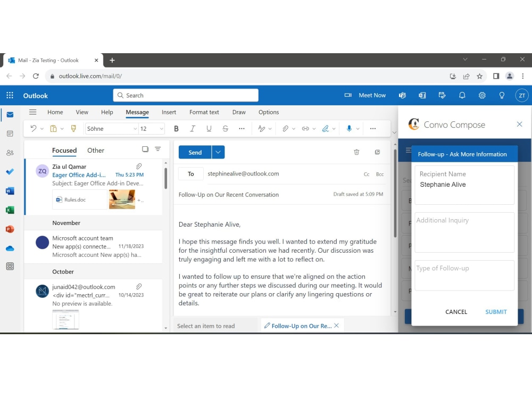Submit the Convo Compose follow-up form

click(495, 312)
